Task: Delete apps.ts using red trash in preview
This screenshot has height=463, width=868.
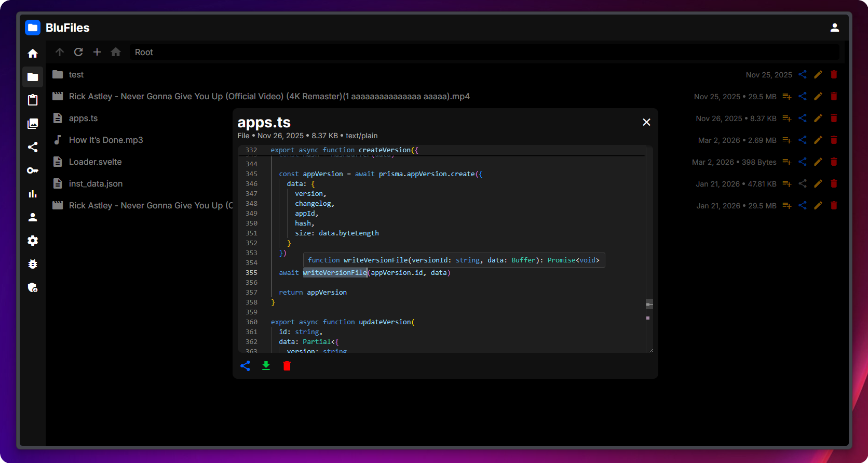Action: coord(287,366)
